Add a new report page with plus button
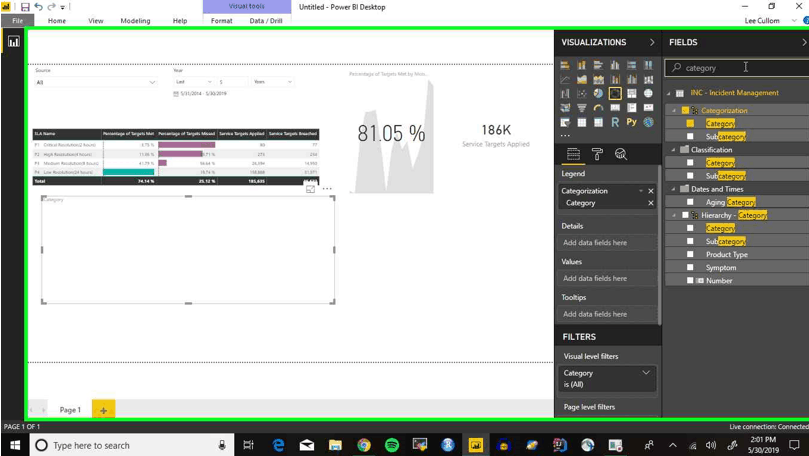The image size is (809, 456). 103,410
